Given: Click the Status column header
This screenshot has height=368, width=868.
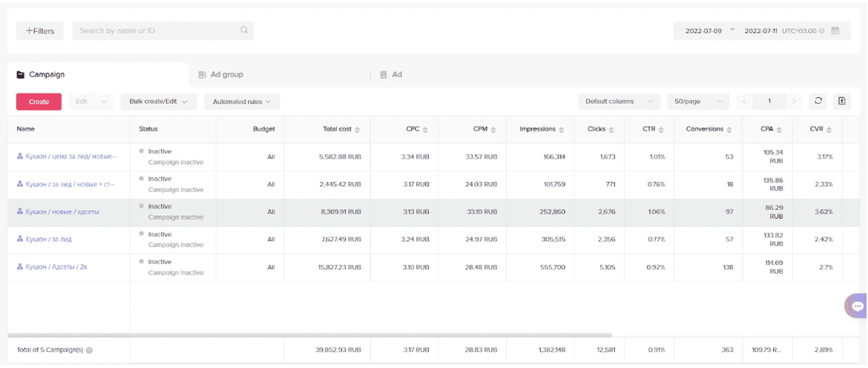Looking at the screenshot, I should tap(148, 130).
